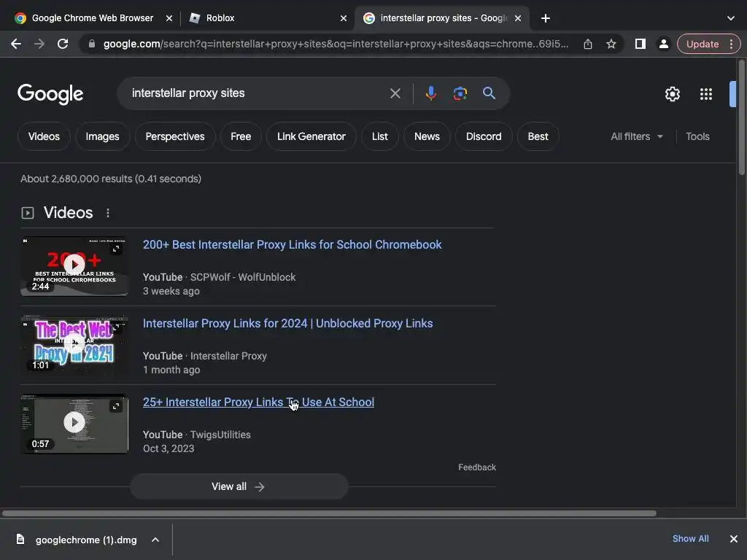
Task: Open the Videos section three-dot menu
Action: coord(108,213)
